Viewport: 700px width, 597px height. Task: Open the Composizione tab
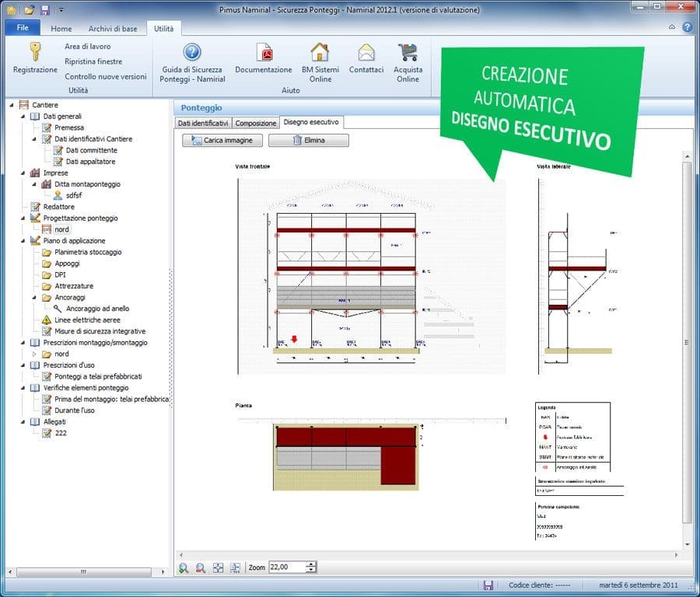coord(256,123)
